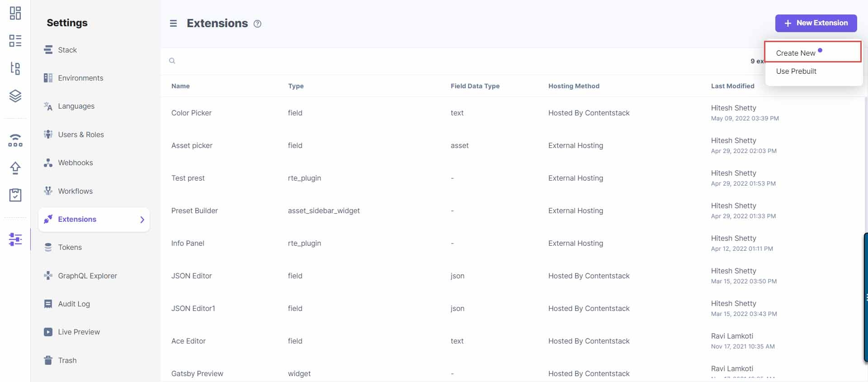The image size is (868, 382).
Task: Collapse sidebar with hamburger icon
Action: [x=173, y=24]
